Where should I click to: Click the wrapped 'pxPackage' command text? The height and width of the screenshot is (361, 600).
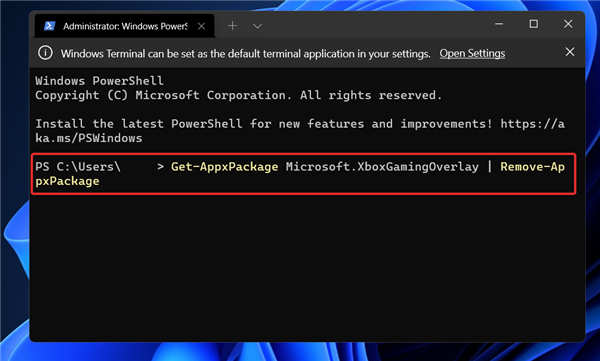tap(67, 181)
